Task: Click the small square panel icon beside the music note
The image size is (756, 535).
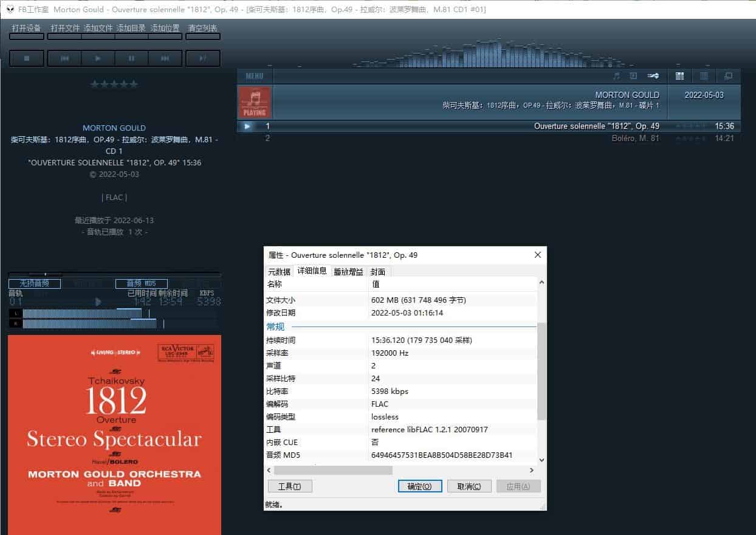Action: click(x=633, y=76)
